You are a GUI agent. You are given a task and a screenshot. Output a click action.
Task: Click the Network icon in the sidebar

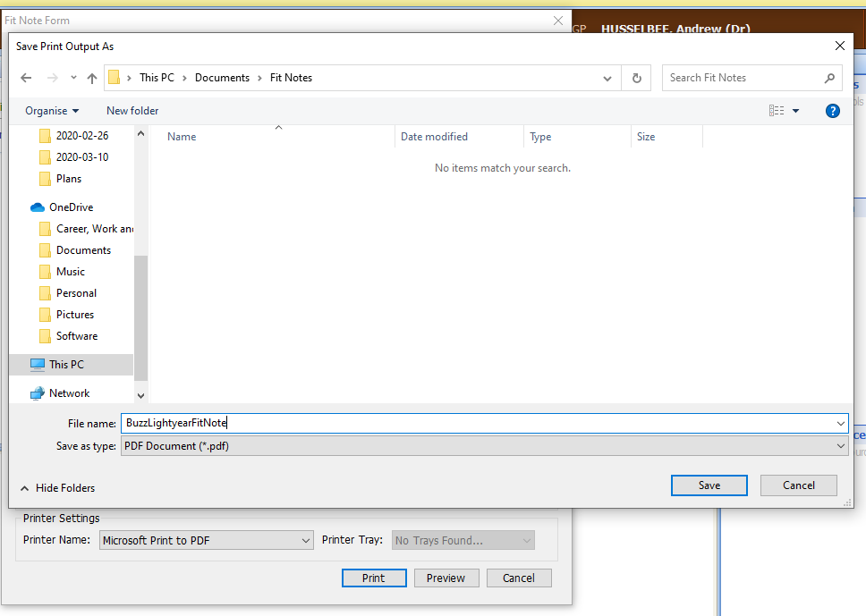click(38, 393)
